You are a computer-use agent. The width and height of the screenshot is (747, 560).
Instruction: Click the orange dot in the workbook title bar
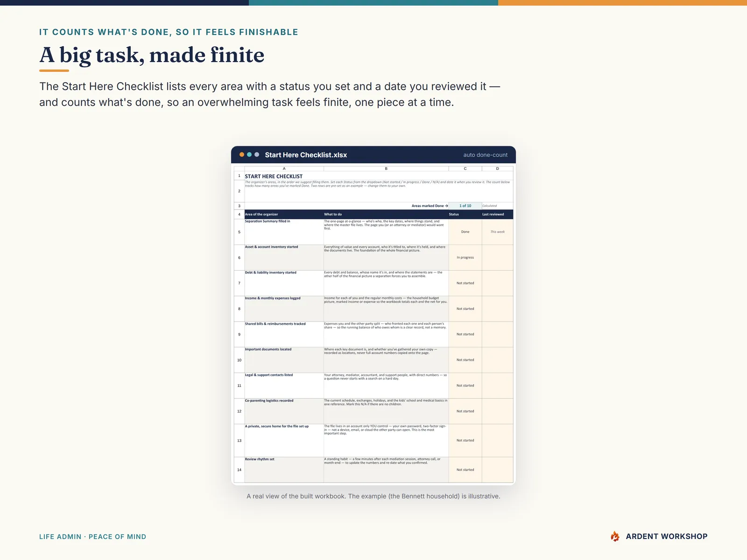[242, 154]
